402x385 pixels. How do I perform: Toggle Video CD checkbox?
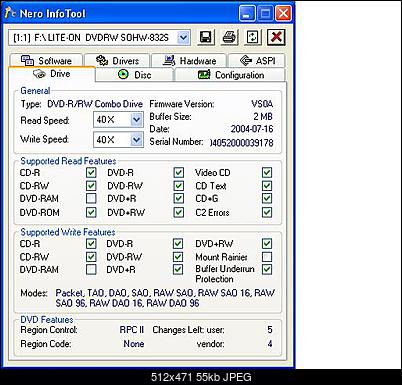267,173
